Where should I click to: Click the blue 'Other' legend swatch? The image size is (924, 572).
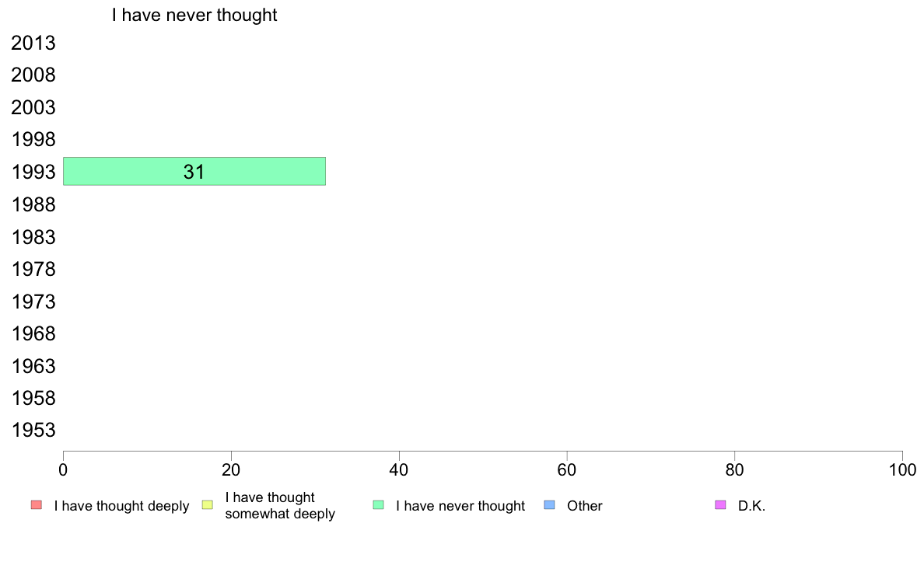click(549, 505)
